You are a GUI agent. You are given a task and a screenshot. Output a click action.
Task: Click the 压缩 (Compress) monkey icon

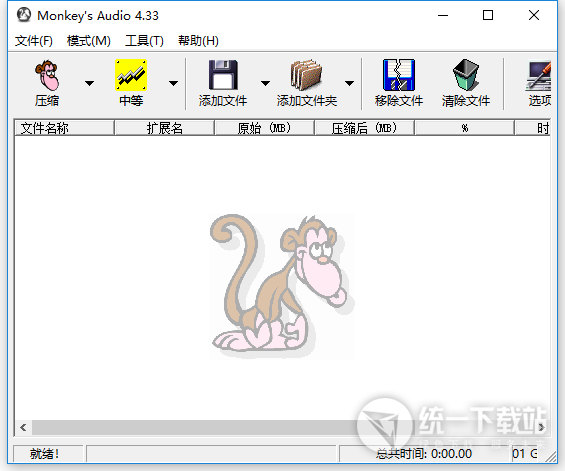tap(47, 75)
